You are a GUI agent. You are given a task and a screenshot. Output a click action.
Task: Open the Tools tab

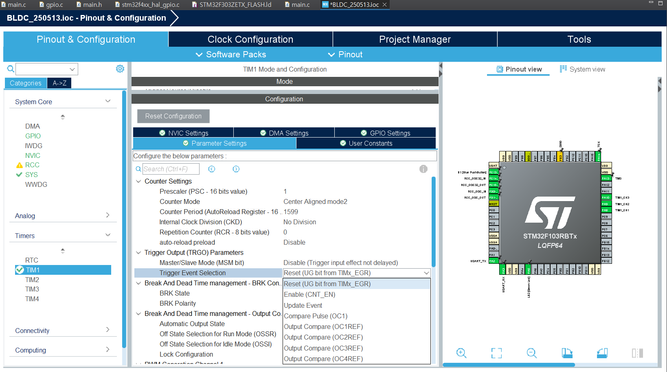coord(579,39)
